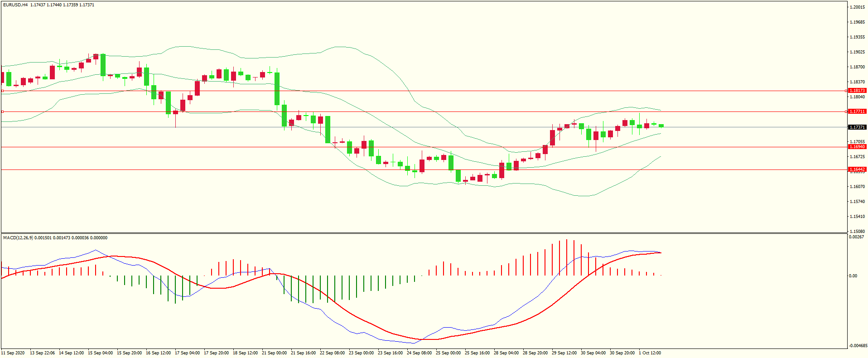Select left anchor square of 1.18173 line
Viewport: 868px width, 358px height.
pos(2,91)
